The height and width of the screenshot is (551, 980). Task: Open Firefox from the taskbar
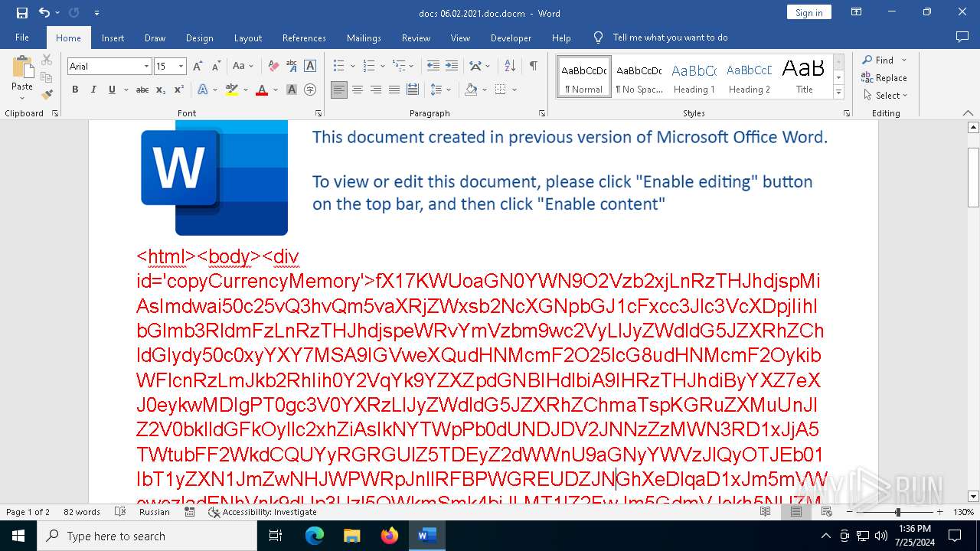[x=390, y=536]
